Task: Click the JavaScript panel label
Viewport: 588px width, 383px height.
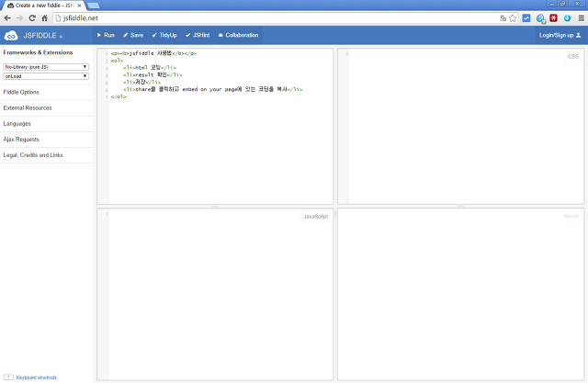Action: (x=316, y=217)
